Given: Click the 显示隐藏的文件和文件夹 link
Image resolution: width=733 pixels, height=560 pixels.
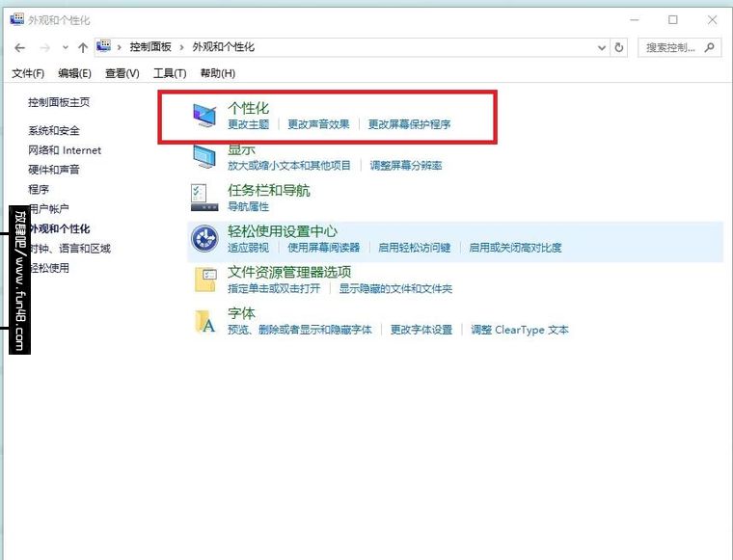Looking at the screenshot, I should point(395,288).
